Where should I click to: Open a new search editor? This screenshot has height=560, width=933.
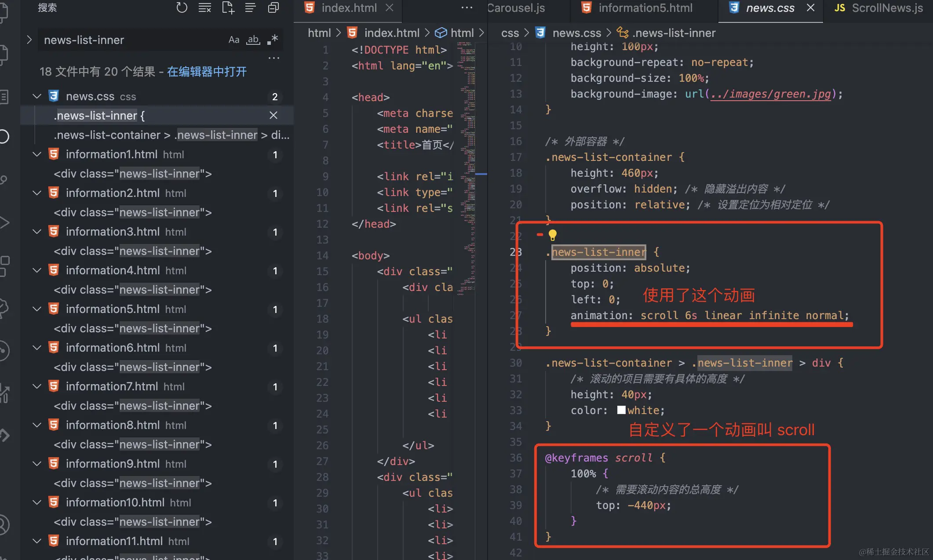[228, 8]
